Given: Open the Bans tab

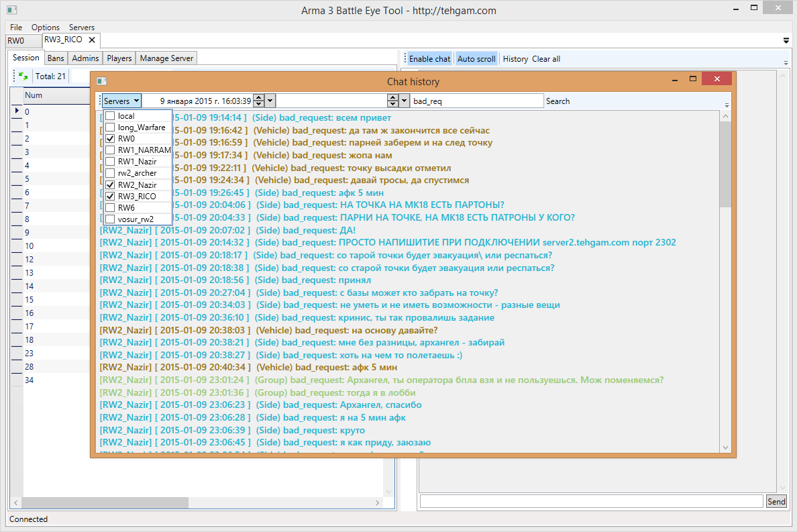Looking at the screenshot, I should click(x=56, y=58).
